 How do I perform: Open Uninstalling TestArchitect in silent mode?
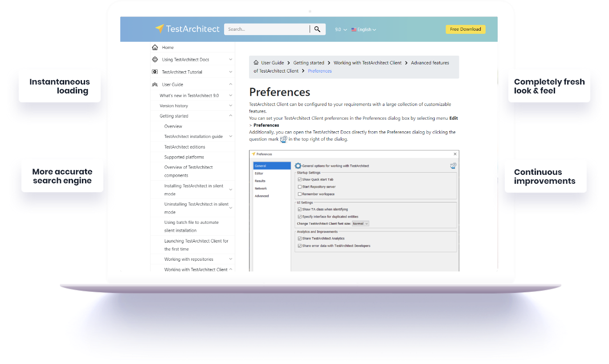pos(196,208)
